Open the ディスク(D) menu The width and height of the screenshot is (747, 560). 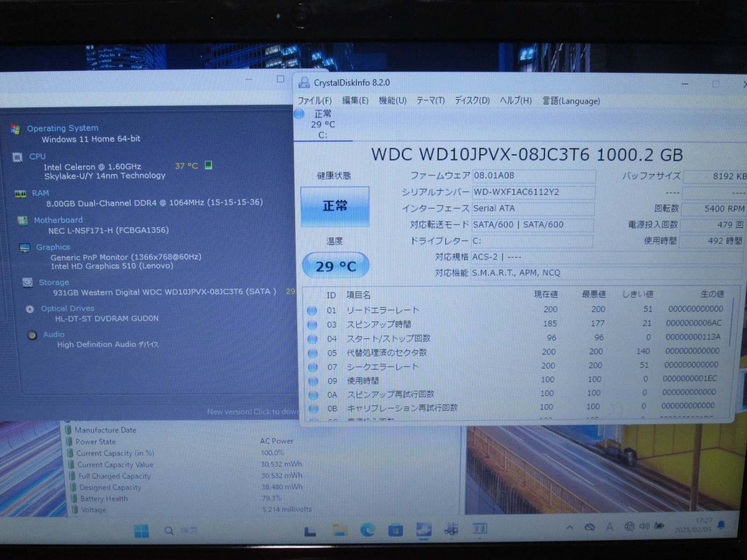click(472, 101)
